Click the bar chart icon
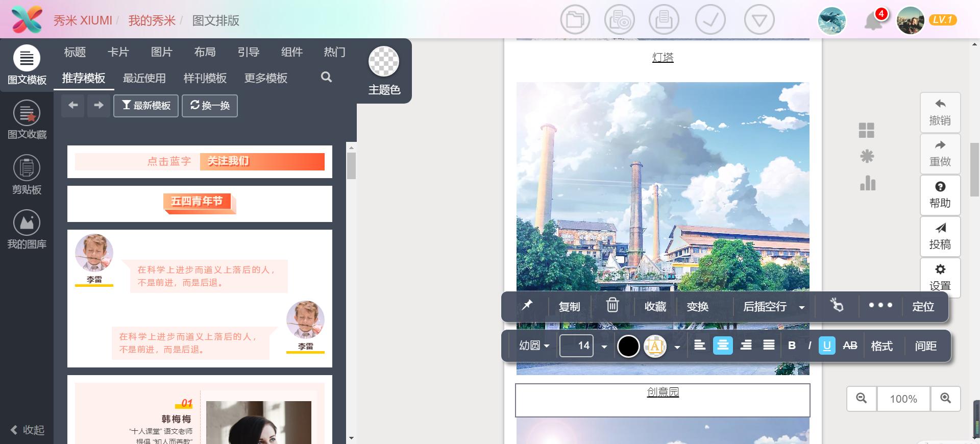 (x=867, y=183)
